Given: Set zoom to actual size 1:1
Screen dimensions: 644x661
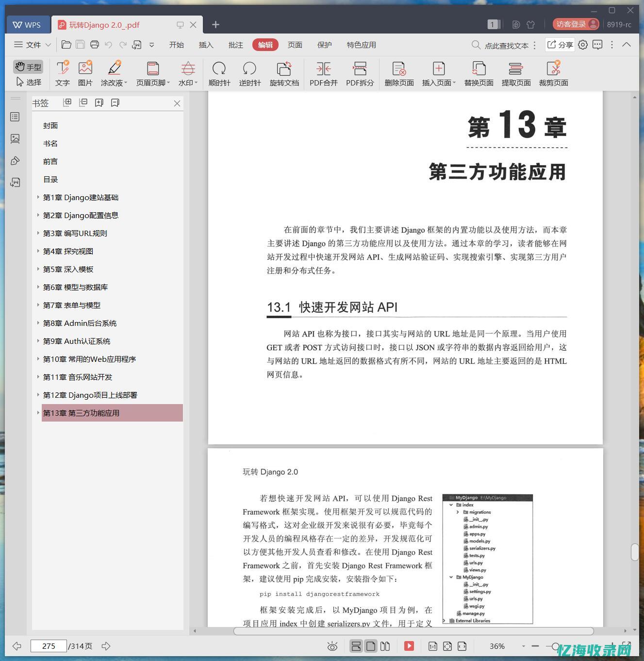Looking at the screenshot, I should [x=432, y=646].
